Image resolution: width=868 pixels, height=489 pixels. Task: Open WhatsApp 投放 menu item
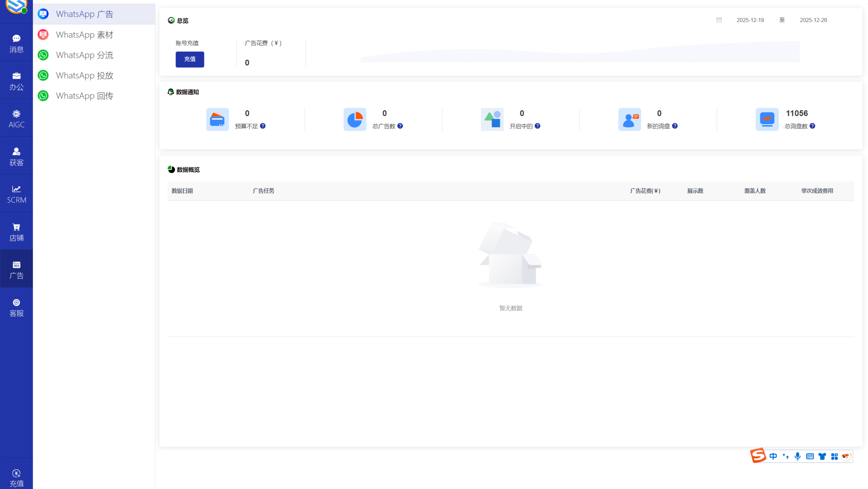click(84, 75)
